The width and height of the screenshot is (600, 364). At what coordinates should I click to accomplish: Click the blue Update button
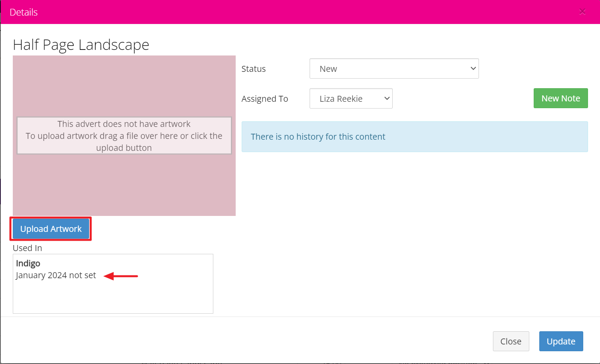coord(561,341)
